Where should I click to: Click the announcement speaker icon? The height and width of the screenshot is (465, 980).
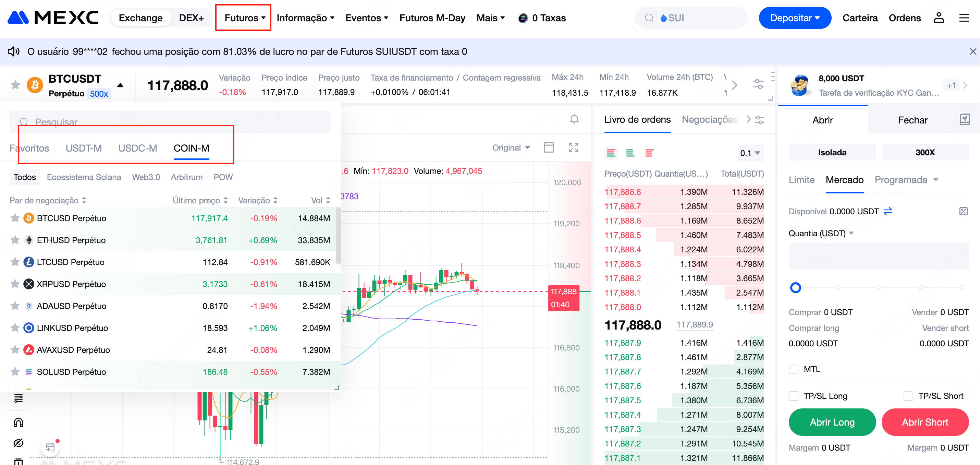[x=14, y=51]
